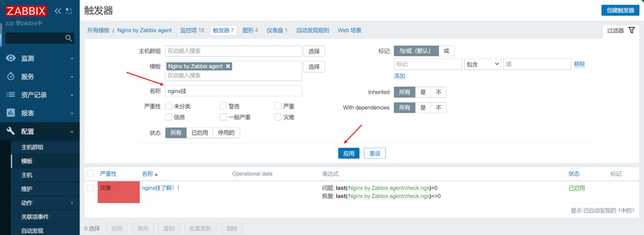Click the tag 值 input field
644x235 pixels.
point(537,64)
